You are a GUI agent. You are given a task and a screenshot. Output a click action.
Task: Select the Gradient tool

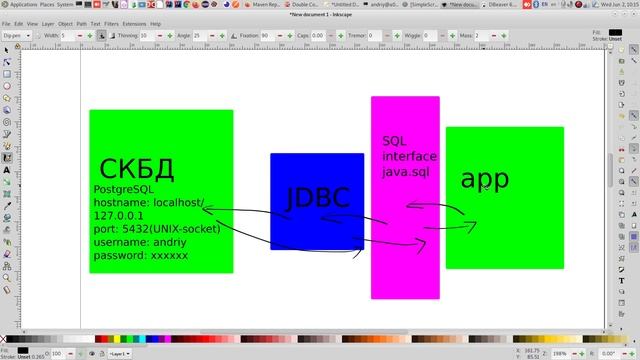pos(7,182)
